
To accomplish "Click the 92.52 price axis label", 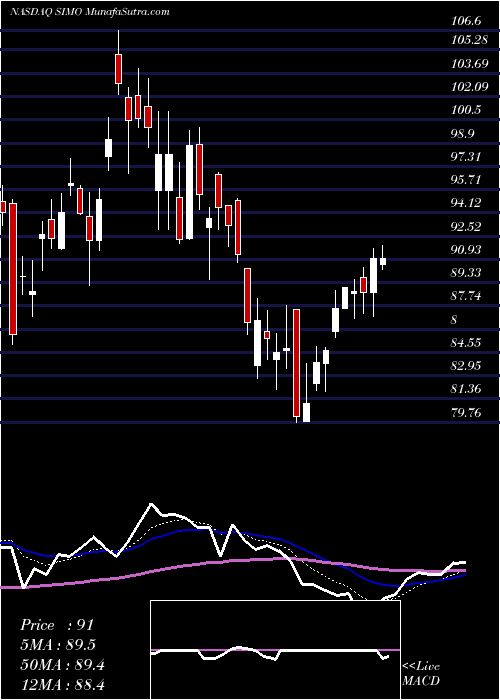I will 467,226.
